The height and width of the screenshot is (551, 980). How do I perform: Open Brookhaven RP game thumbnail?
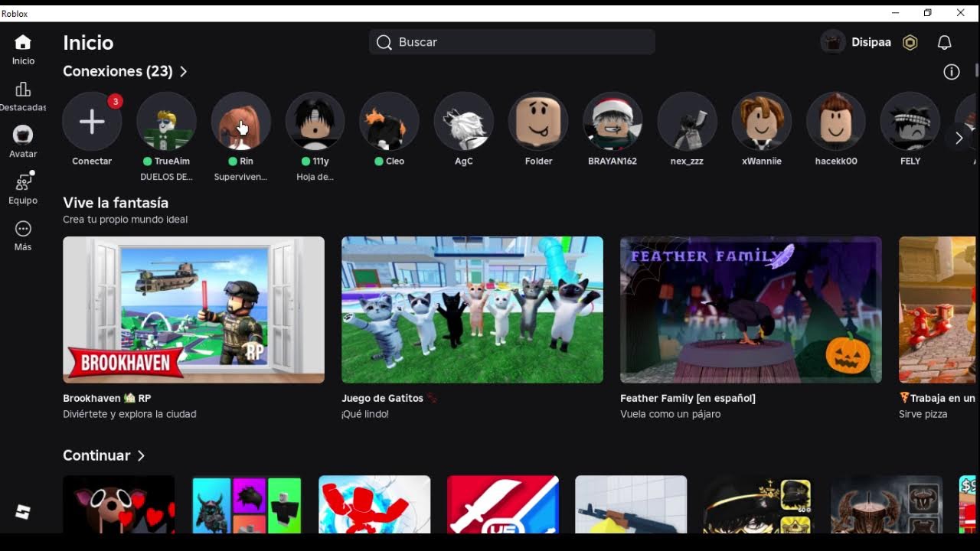[x=194, y=310]
